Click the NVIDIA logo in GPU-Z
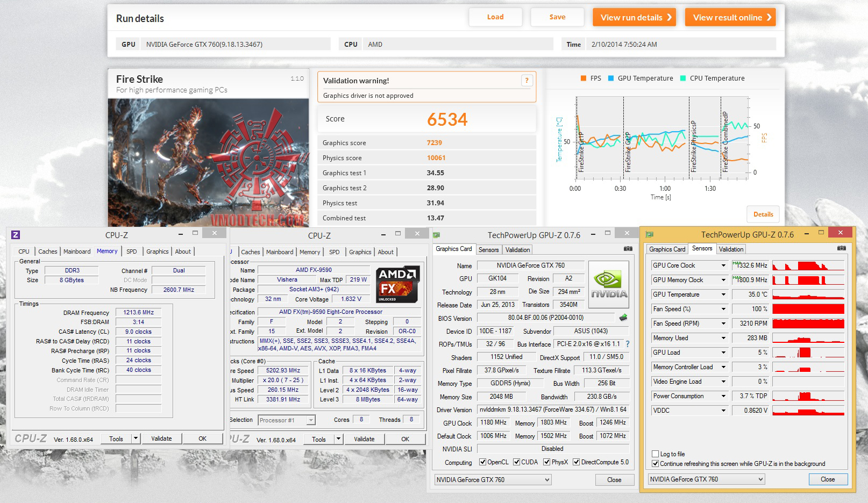The image size is (868, 503). coord(609,284)
